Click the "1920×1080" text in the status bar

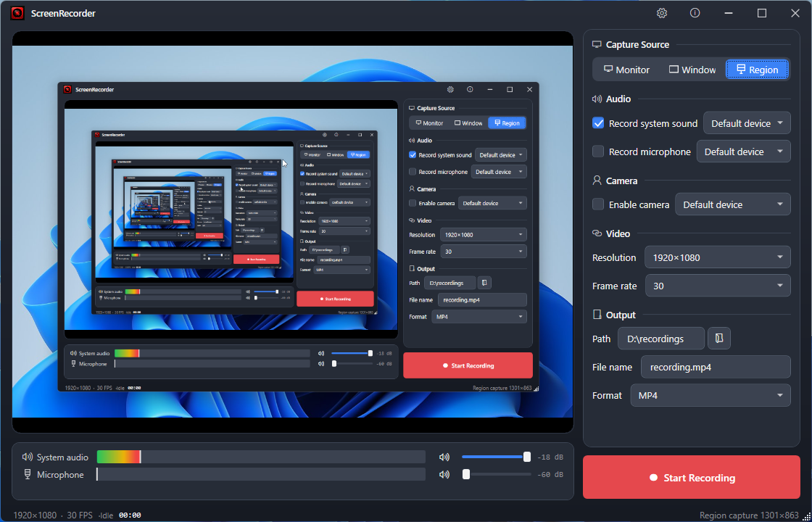pyautogui.click(x=36, y=515)
